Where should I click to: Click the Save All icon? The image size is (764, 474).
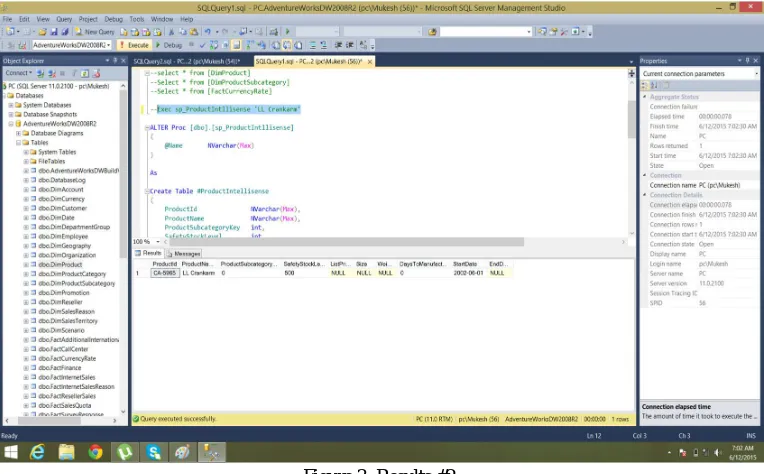65,32
